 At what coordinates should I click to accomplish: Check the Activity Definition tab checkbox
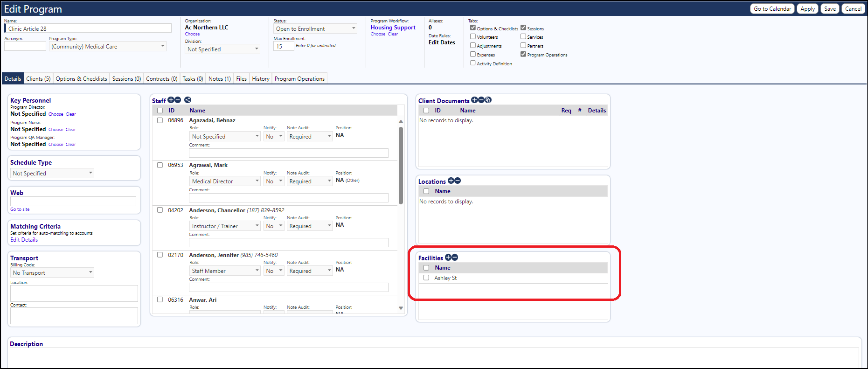click(x=473, y=63)
